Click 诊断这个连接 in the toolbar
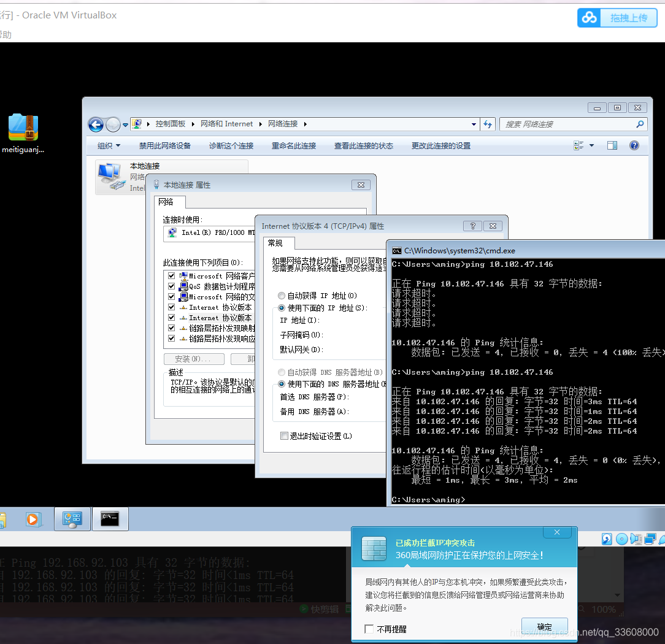This screenshot has width=665, height=644. pyautogui.click(x=231, y=146)
